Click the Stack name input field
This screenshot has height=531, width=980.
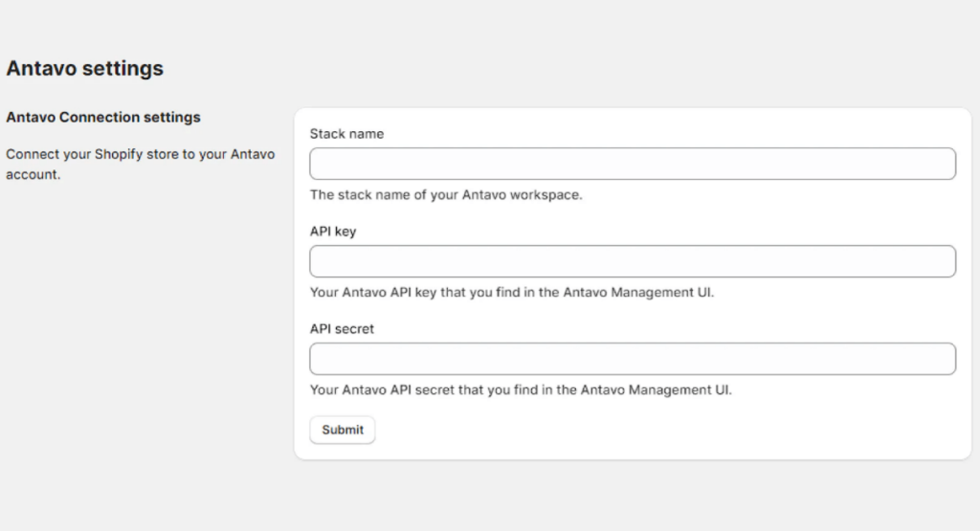pos(633,164)
